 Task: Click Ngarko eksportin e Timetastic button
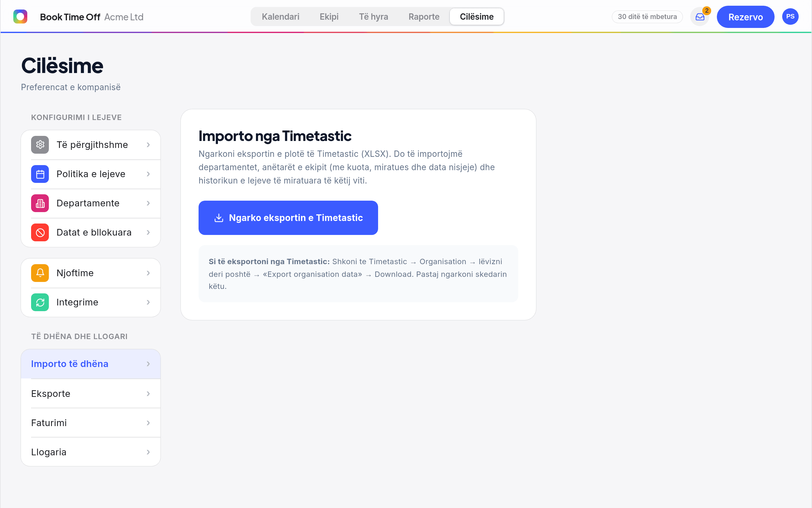pos(288,218)
